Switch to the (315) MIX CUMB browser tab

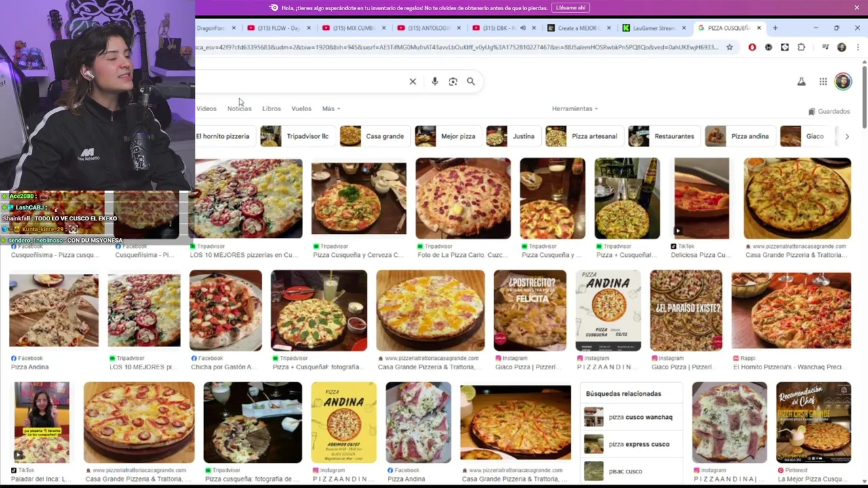coord(350,28)
